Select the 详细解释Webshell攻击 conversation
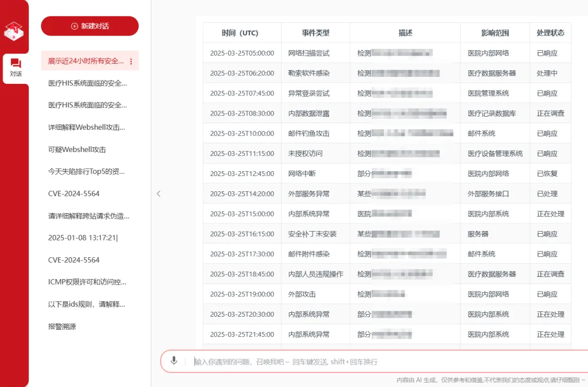The height and width of the screenshot is (387, 588). tap(87, 127)
